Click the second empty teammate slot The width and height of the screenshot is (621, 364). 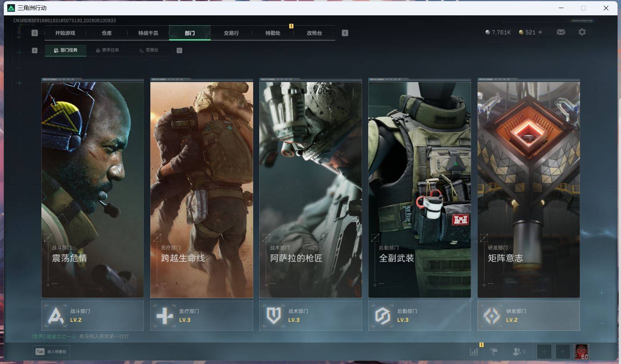(563, 352)
